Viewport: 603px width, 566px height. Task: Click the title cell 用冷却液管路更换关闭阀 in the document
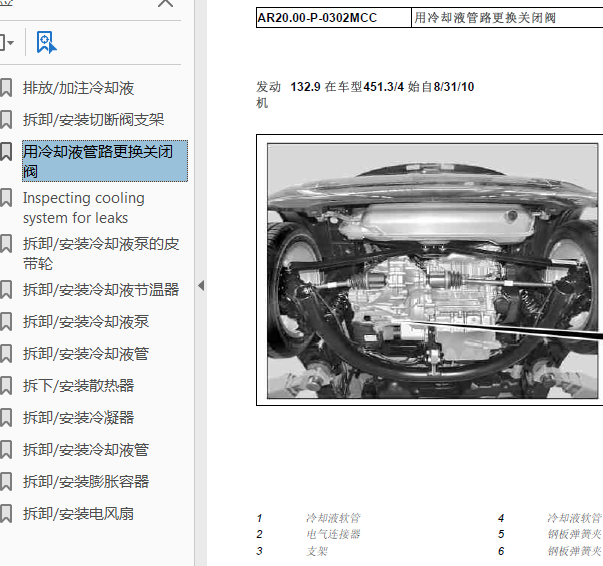click(x=485, y=18)
